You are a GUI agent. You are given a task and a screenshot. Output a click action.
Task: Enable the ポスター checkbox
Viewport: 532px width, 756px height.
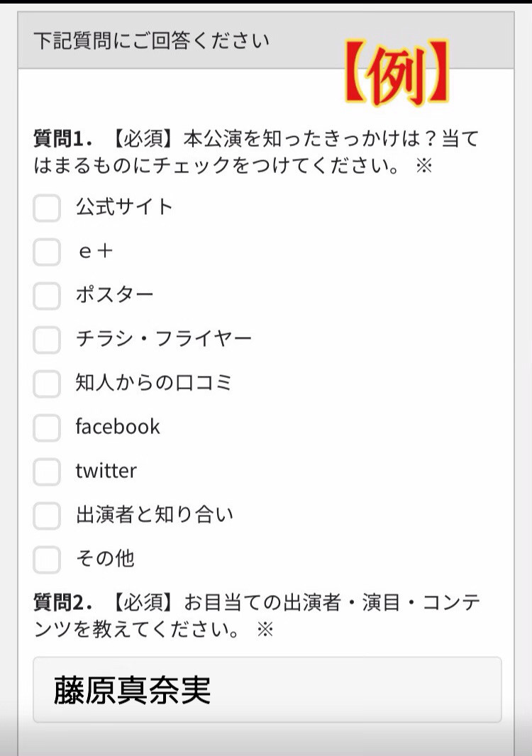tap(47, 296)
